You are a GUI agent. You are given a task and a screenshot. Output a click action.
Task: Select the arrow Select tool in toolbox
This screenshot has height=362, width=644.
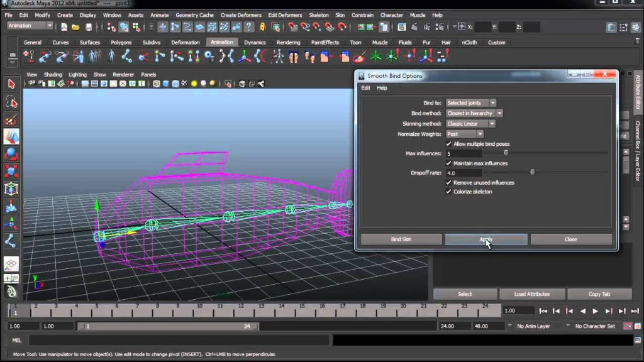click(11, 84)
